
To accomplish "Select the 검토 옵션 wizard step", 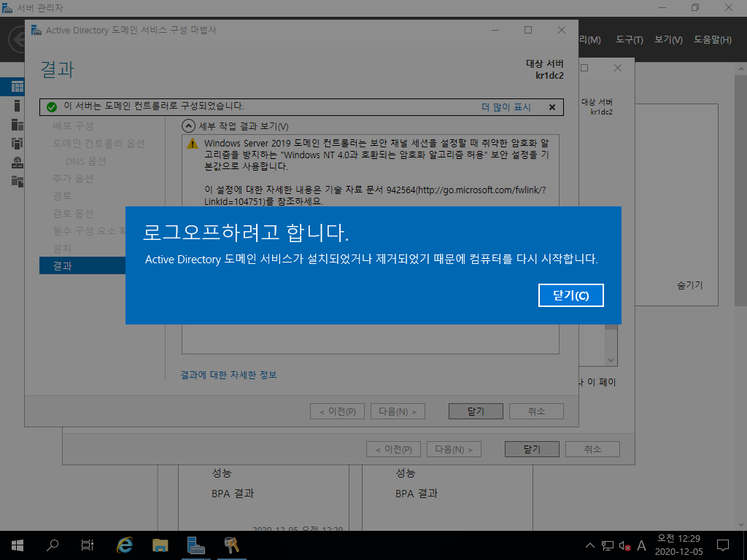I will pos(73,214).
